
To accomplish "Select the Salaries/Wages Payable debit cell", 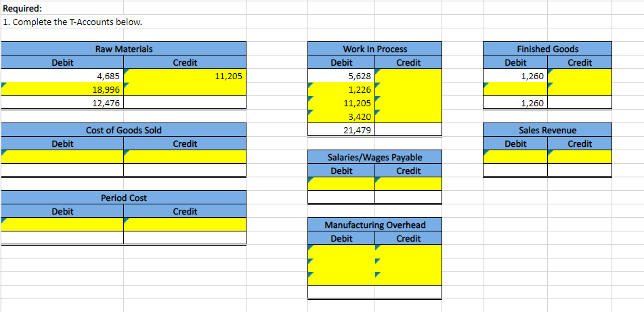I will click(341, 183).
